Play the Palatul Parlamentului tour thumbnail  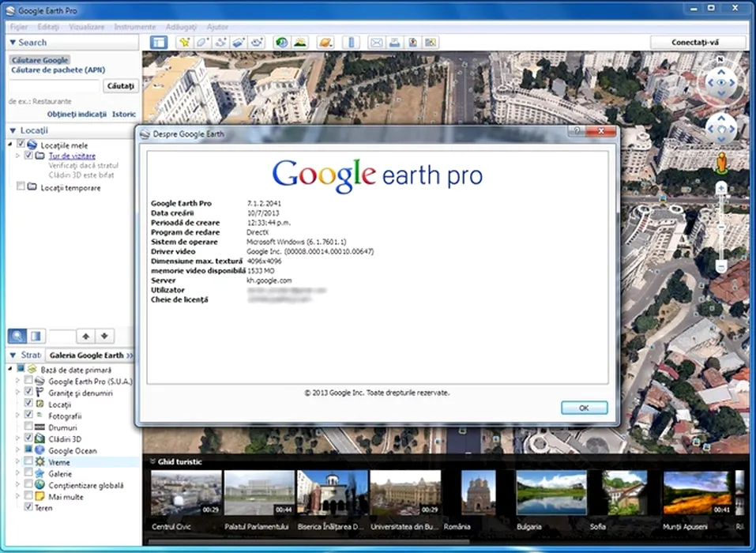[x=259, y=493]
